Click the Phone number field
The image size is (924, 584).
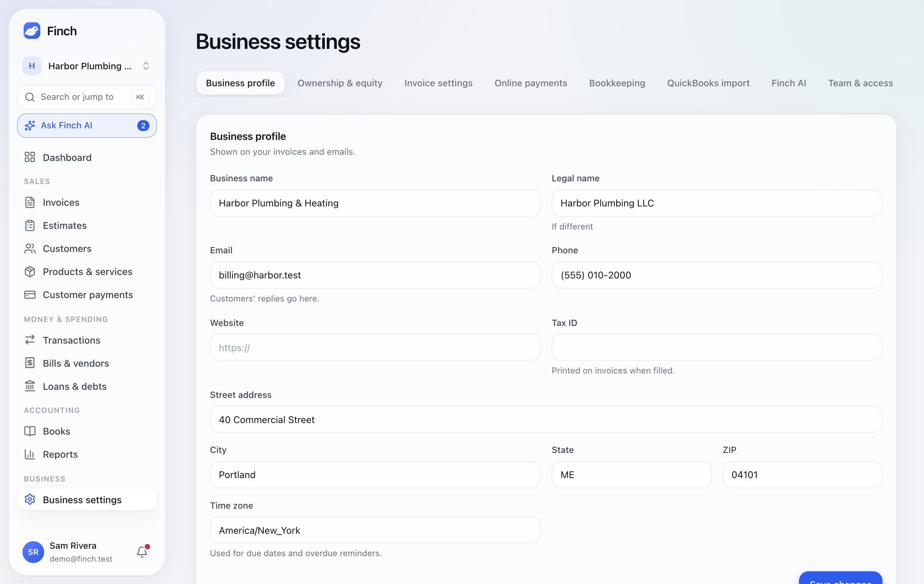coord(717,275)
